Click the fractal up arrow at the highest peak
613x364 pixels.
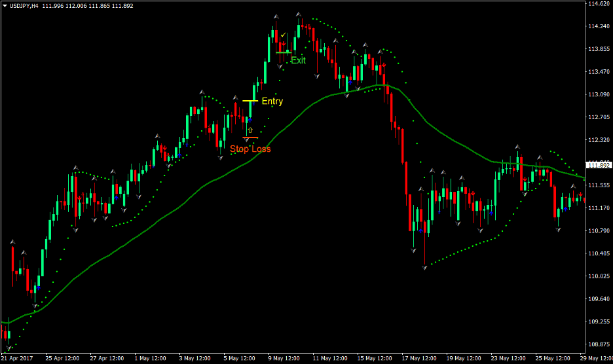[x=299, y=14]
